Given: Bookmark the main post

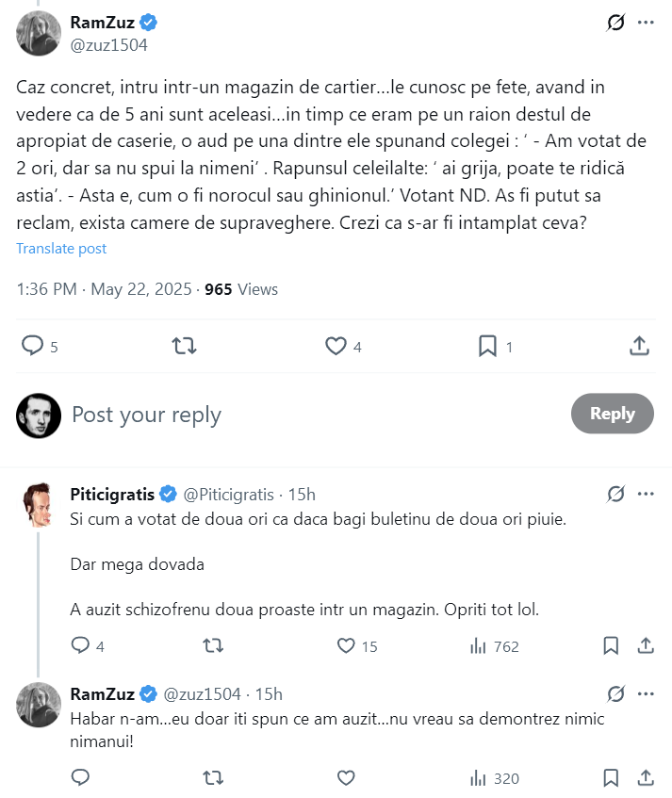Looking at the screenshot, I should click(x=487, y=347).
